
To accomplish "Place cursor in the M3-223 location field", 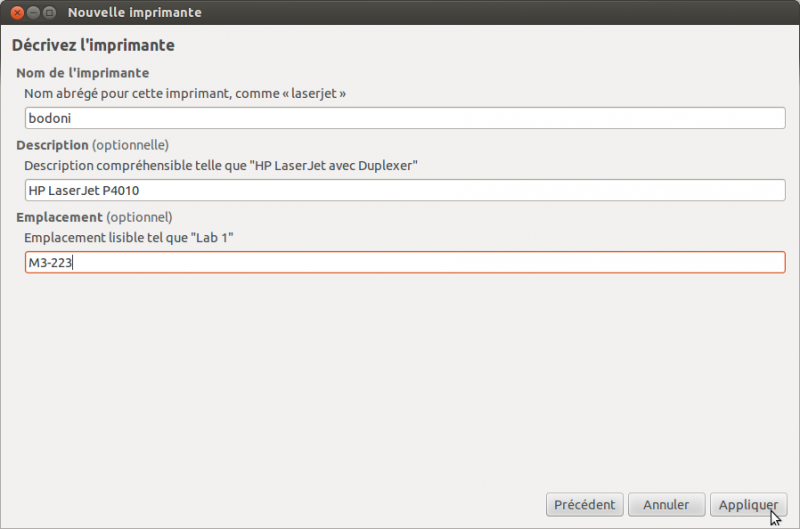I will [405, 262].
